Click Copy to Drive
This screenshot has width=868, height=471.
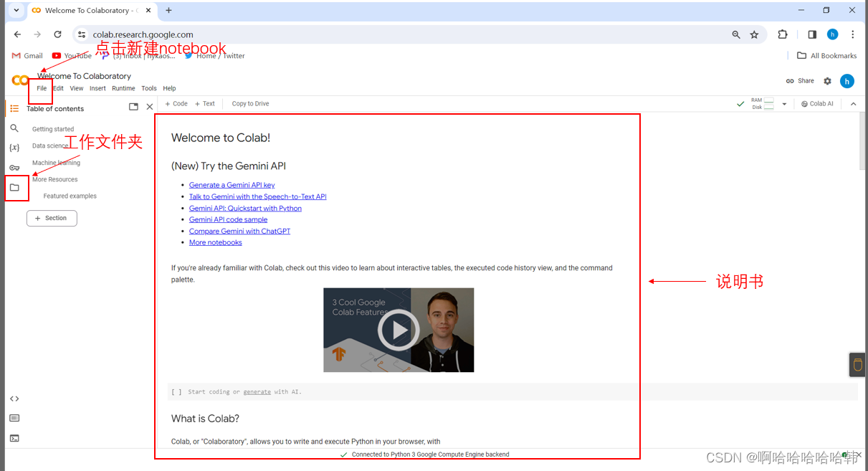pyautogui.click(x=250, y=104)
